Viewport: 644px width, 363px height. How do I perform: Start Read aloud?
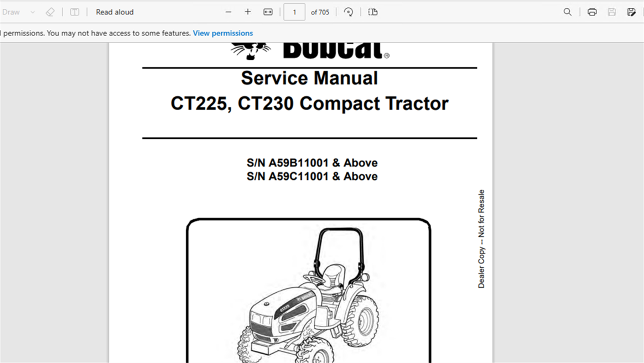click(x=115, y=12)
